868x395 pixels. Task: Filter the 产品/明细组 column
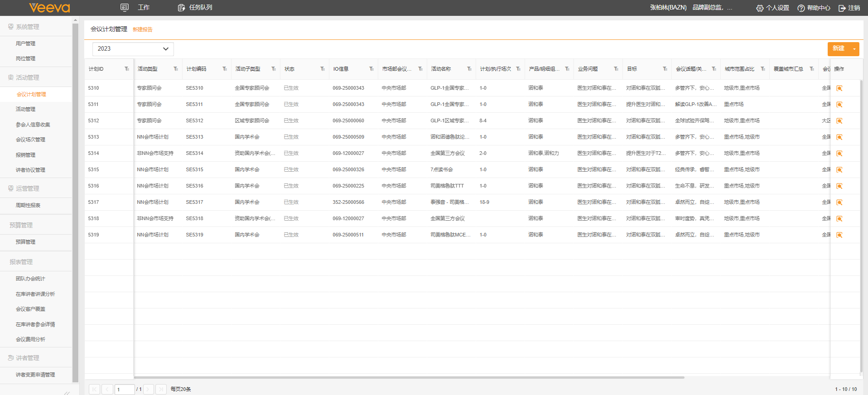(x=567, y=69)
